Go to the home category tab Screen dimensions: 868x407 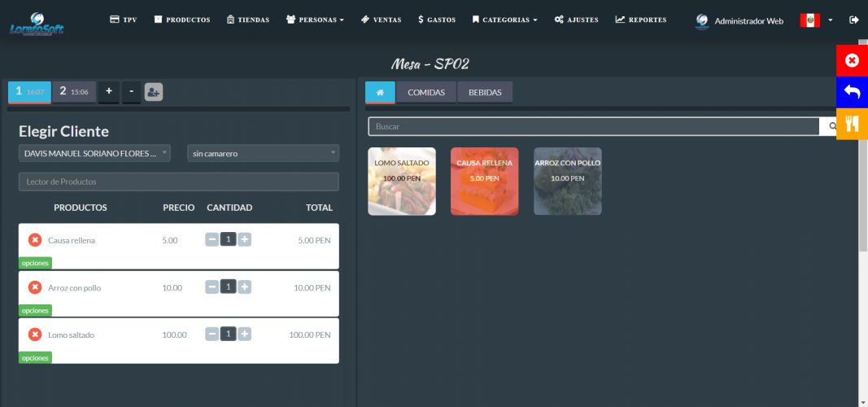tap(380, 93)
